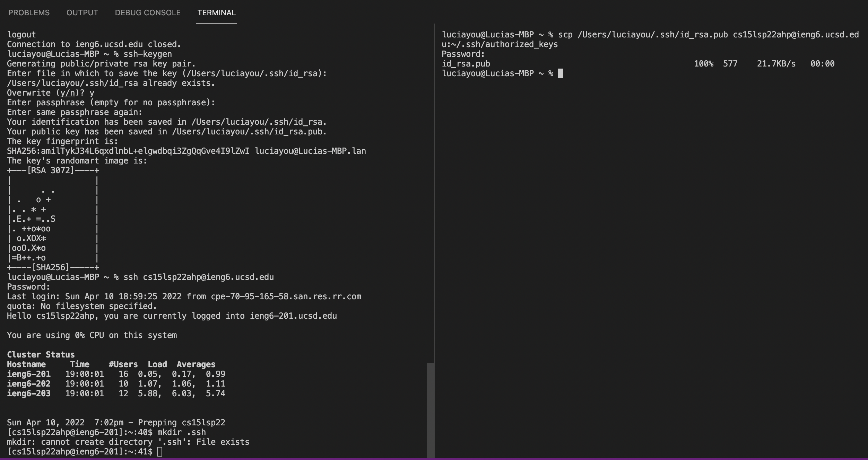Click the underlined y/n prompt text
The image size is (868, 460).
pos(68,92)
